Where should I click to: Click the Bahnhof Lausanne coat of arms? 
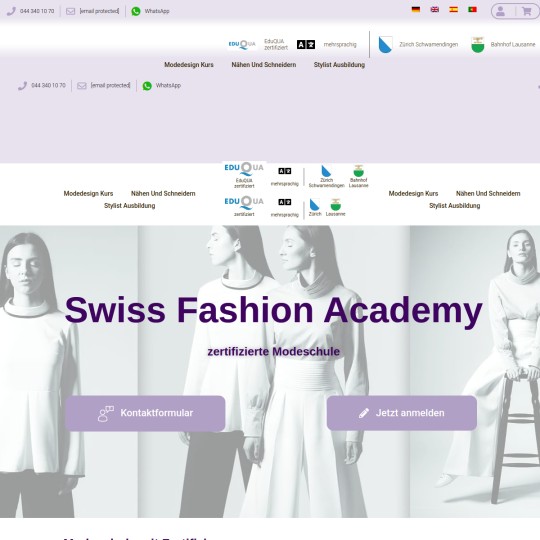(478, 44)
